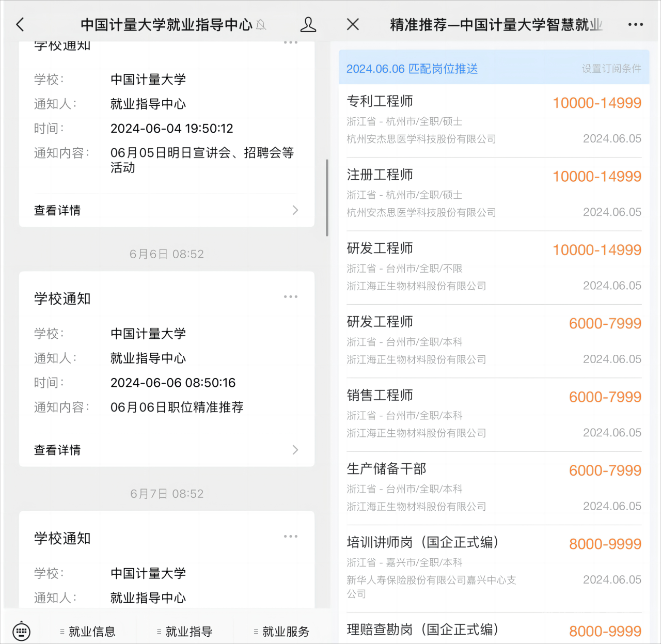Open the profile person icon in chat header
Viewport: 661px width, 644px height.
(x=308, y=24)
